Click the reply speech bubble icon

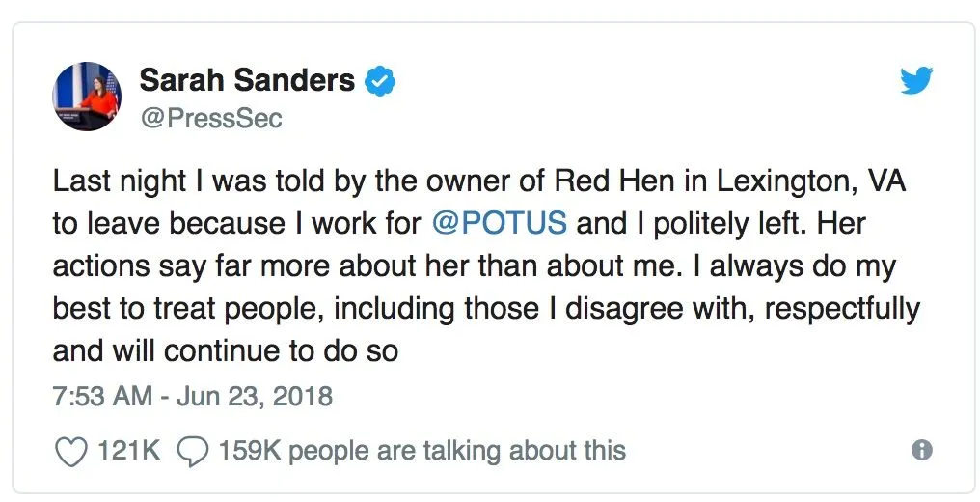pos(194,451)
